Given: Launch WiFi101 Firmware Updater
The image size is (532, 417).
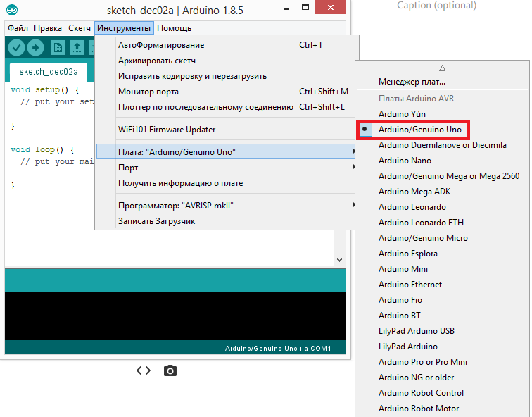Looking at the screenshot, I should [226, 130].
